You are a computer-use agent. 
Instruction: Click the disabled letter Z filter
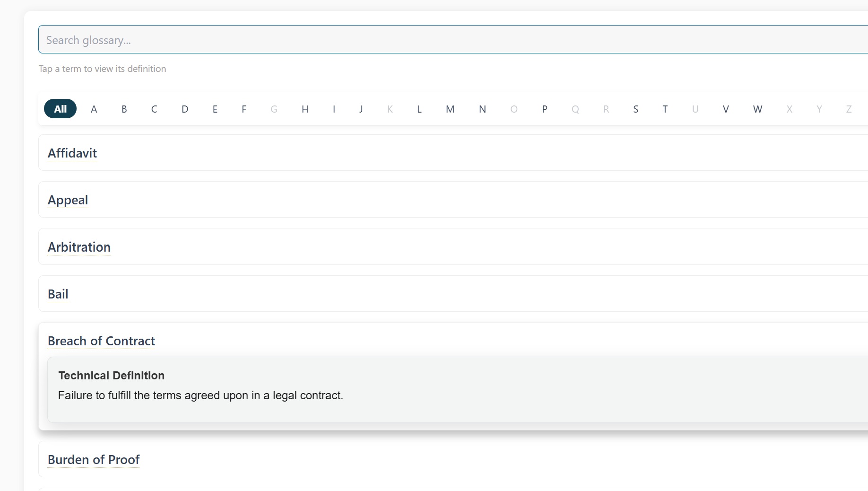coord(849,109)
